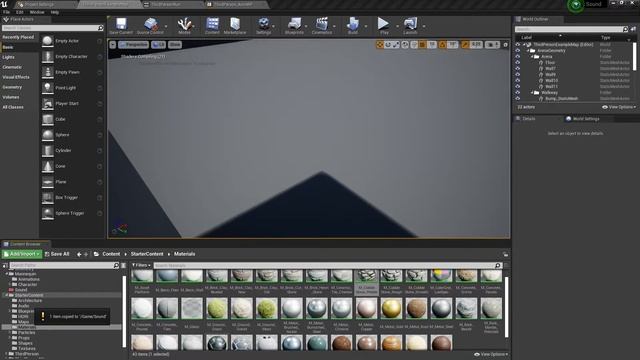Toggle visibility of ThirdPersonExampleMap in outliner
The width and height of the screenshot is (640, 360).
(518, 44)
